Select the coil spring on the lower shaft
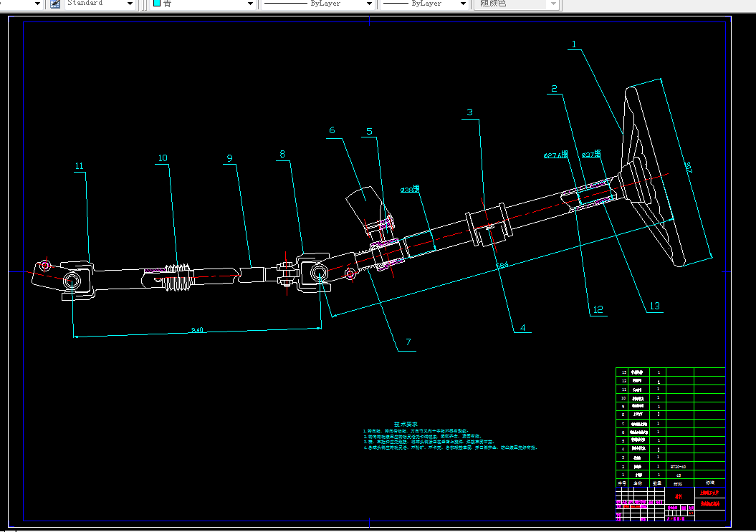This screenshot has width=756, height=532. (x=178, y=278)
